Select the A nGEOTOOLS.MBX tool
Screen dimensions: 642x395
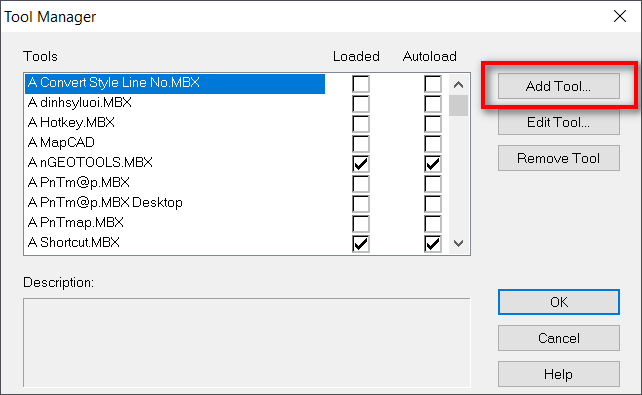tap(175, 163)
